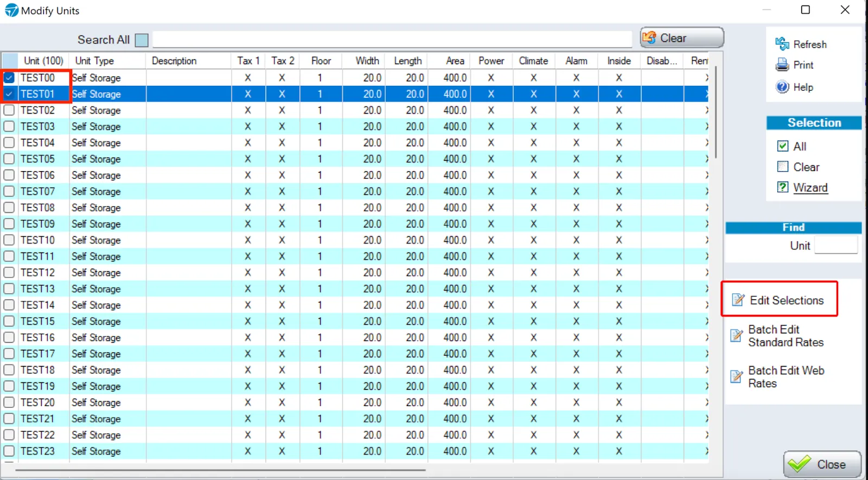
Task: Sort by Unit (100) column header
Action: click(43, 61)
